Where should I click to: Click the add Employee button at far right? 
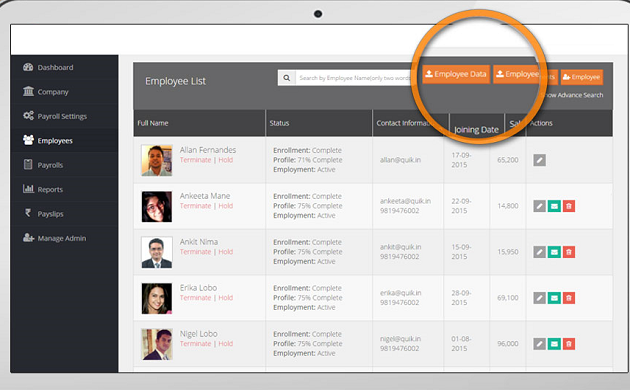pyautogui.click(x=581, y=77)
